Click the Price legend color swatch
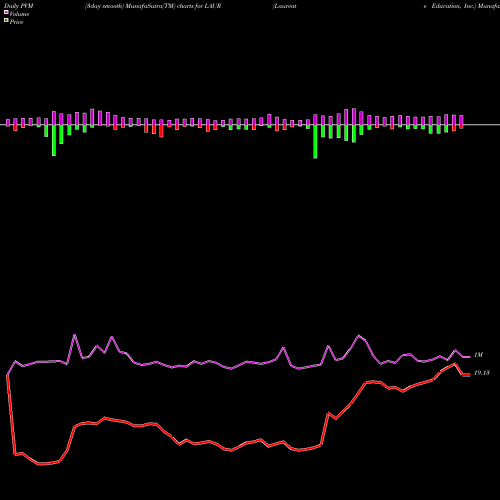The image size is (500, 500). click(x=6, y=21)
